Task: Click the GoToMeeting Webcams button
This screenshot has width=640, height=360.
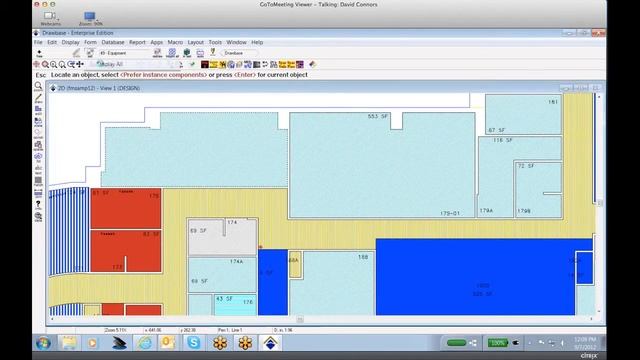Action: (x=50, y=18)
